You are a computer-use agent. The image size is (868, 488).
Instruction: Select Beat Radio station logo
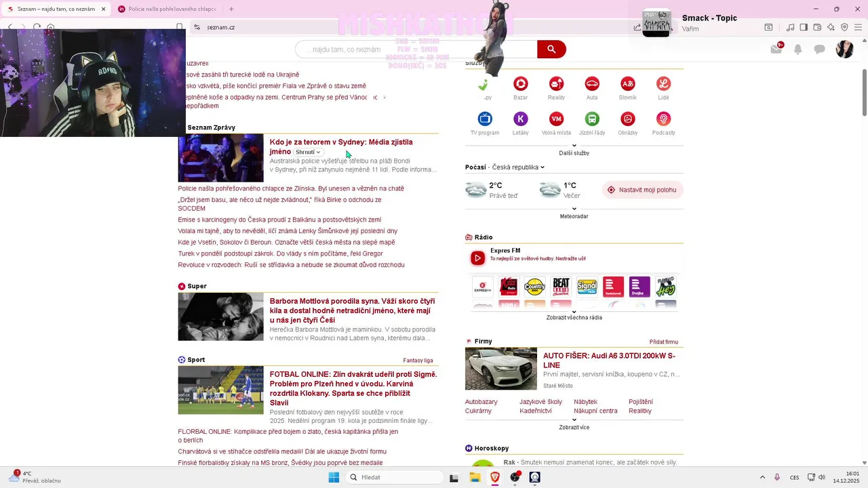pyautogui.click(x=561, y=287)
